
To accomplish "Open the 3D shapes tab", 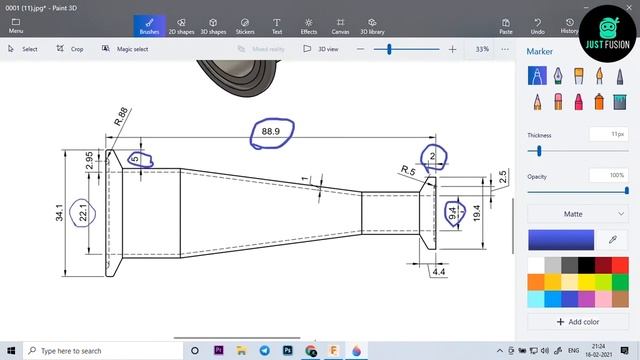I will 213,26.
